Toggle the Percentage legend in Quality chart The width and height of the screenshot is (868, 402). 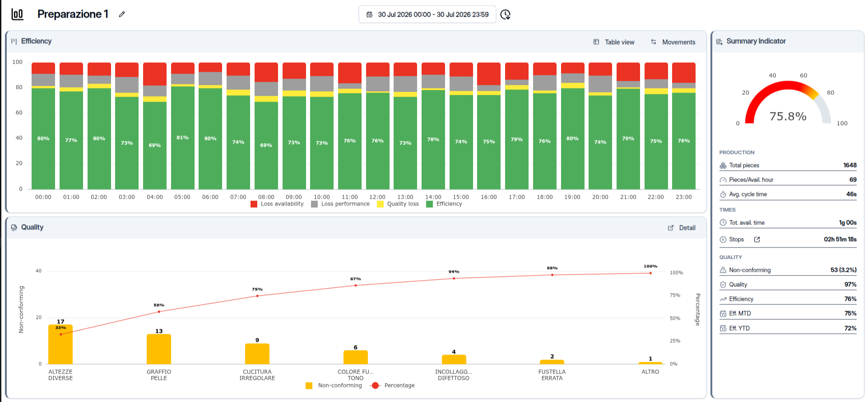pos(392,386)
